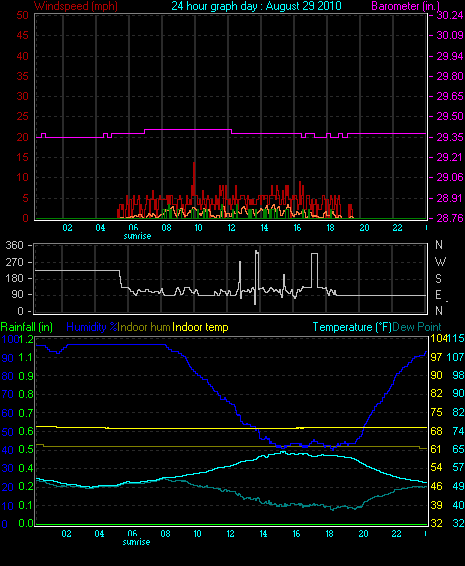Click the 'Temperature (°F)' legend label

(x=352, y=327)
